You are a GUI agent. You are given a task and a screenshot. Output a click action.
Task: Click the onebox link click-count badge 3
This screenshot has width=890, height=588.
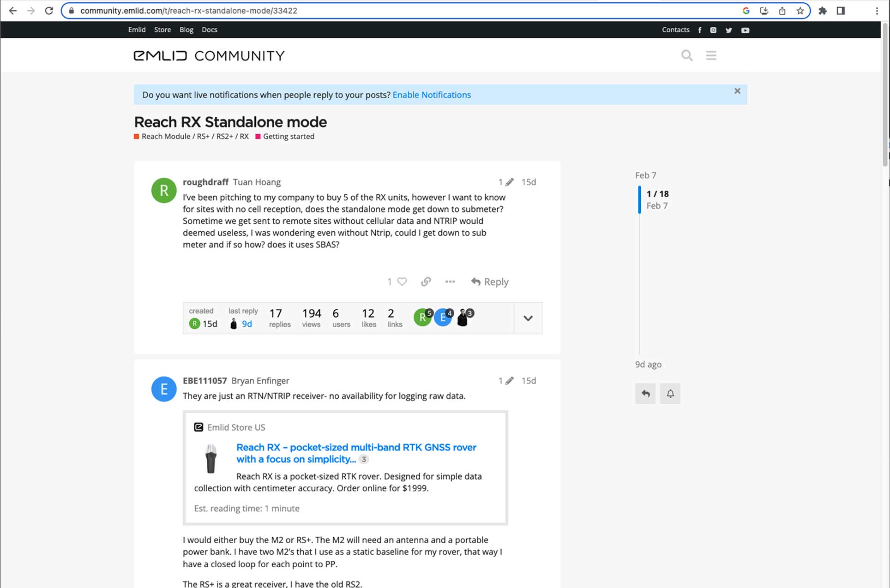click(364, 459)
